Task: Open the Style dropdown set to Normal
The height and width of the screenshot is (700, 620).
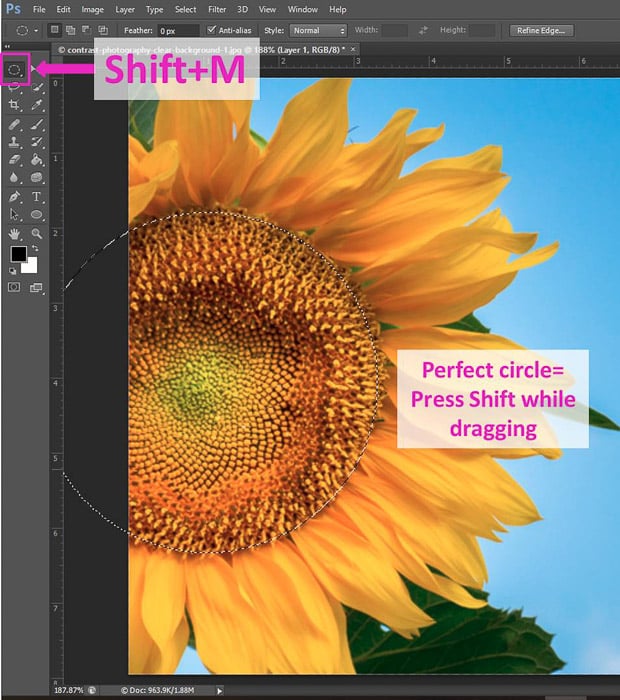Action: pos(318,30)
